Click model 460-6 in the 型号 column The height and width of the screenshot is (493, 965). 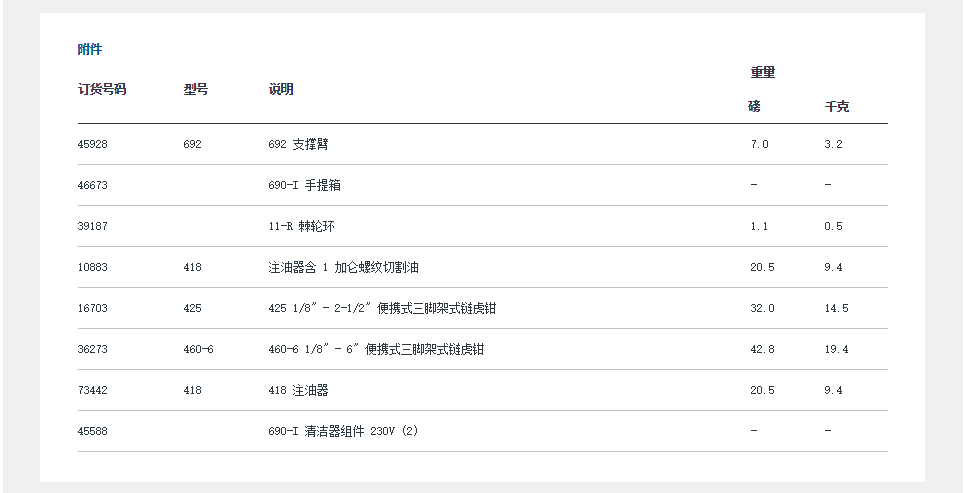[x=198, y=349]
